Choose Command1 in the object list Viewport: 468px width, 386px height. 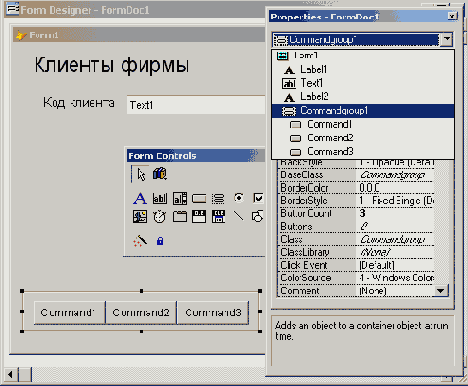(x=363, y=124)
